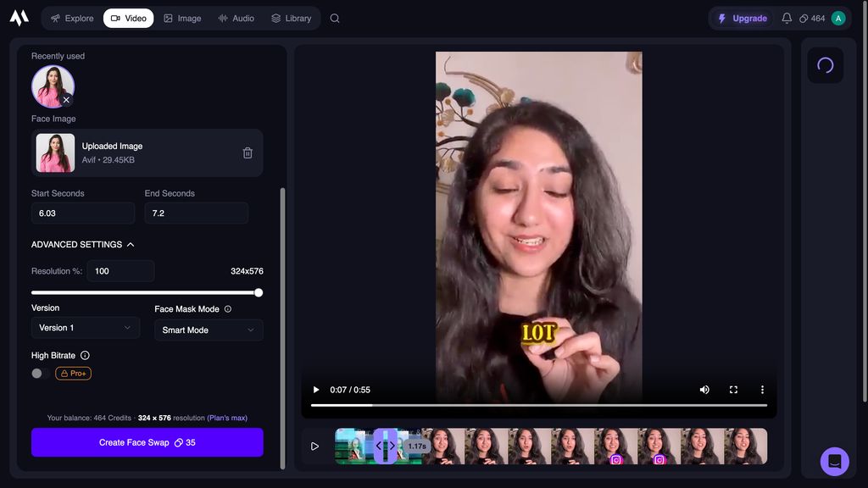
Task: Open search from the top bar
Action: 334,17
